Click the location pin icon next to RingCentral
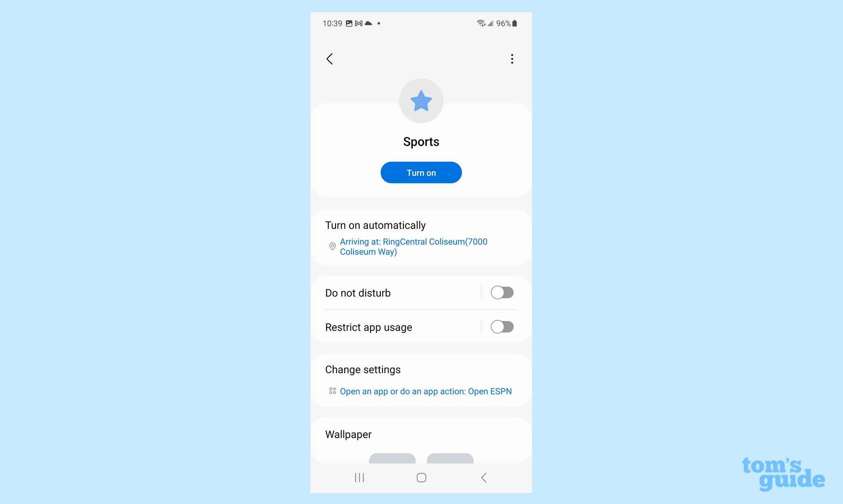 click(332, 246)
